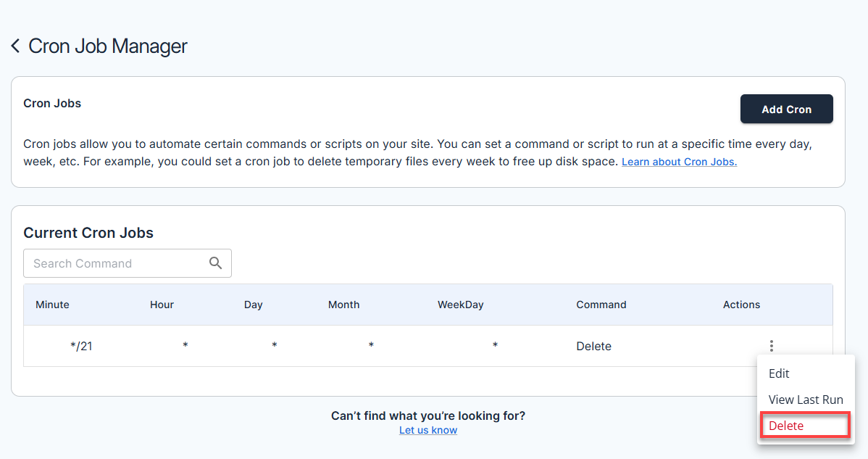Click the back chevron beside Cron Job Manager
This screenshot has width=868, height=459.
click(x=15, y=46)
